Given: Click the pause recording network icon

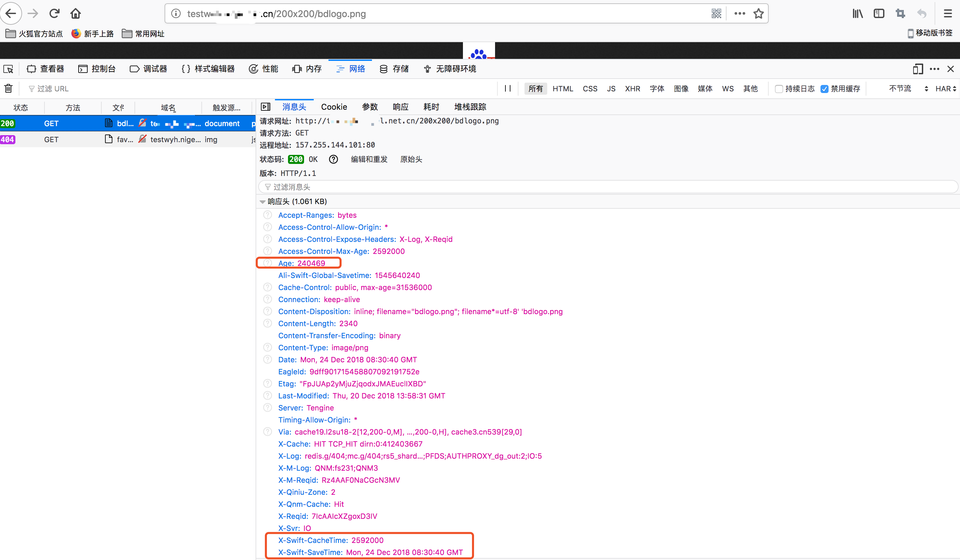Looking at the screenshot, I should 507,88.
